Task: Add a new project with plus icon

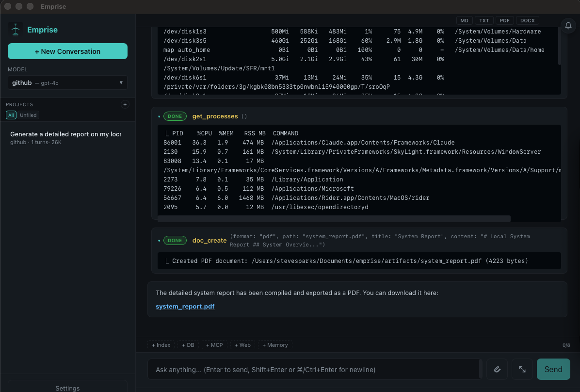Action: point(125,104)
